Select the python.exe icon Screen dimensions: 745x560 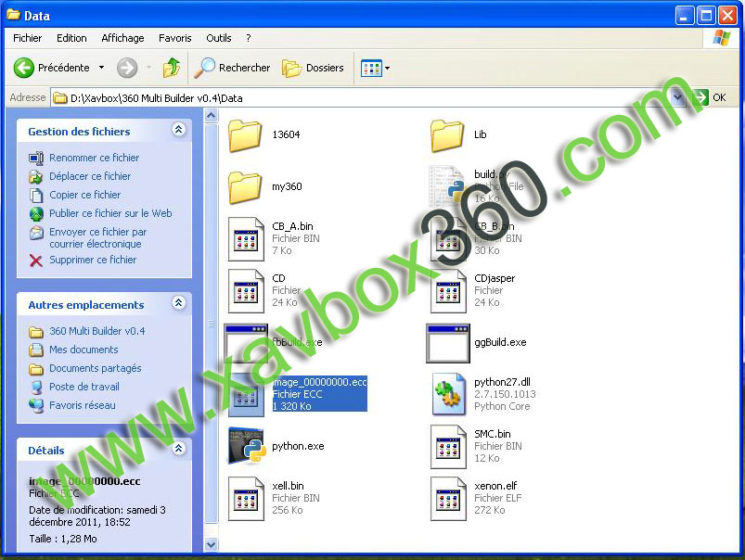click(247, 446)
